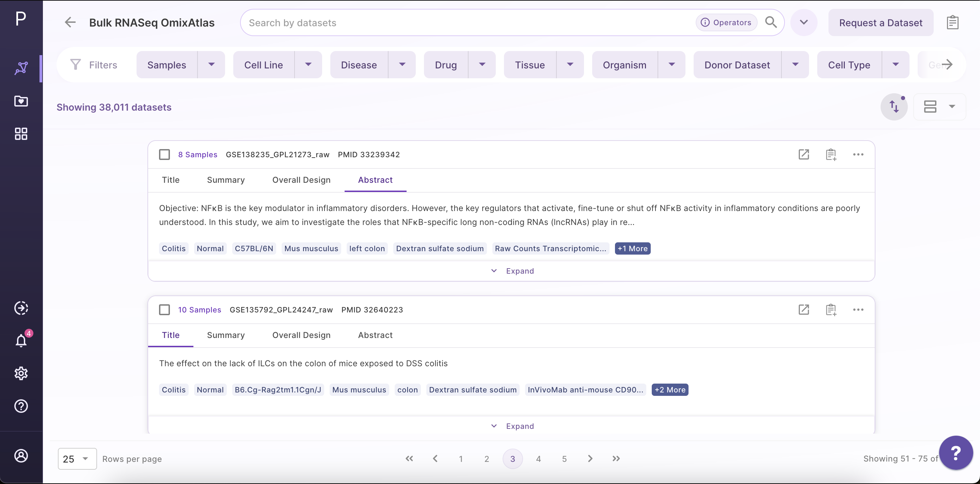Switch to the Summary tab of GSE138235
Screen dimensions: 980x484
click(226, 180)
